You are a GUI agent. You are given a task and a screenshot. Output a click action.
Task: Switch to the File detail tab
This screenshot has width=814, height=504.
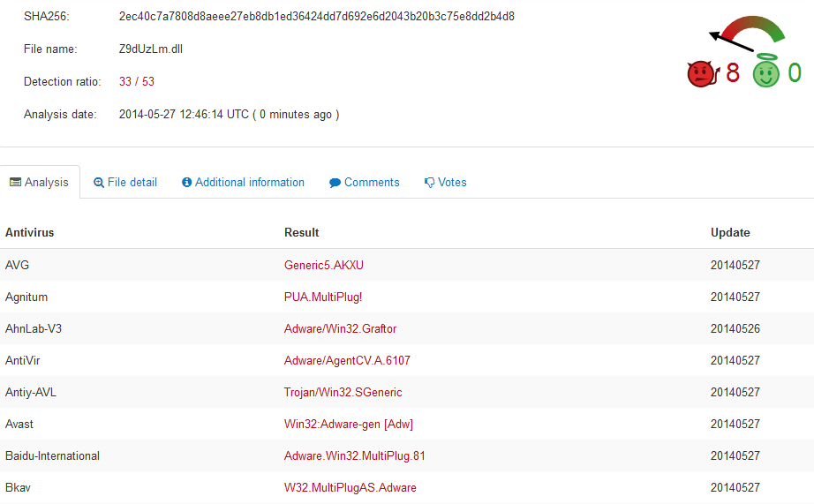(125, 182)
